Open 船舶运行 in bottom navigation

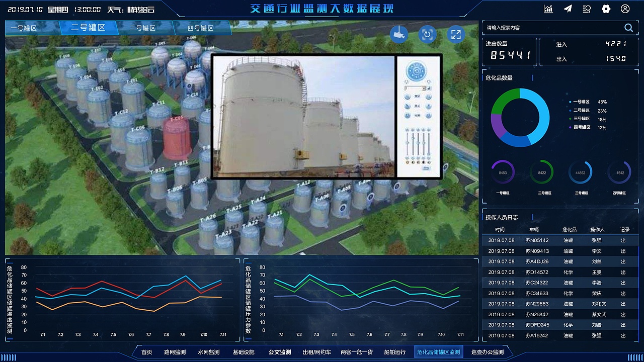pyautogui.click(x=395, y=352)
